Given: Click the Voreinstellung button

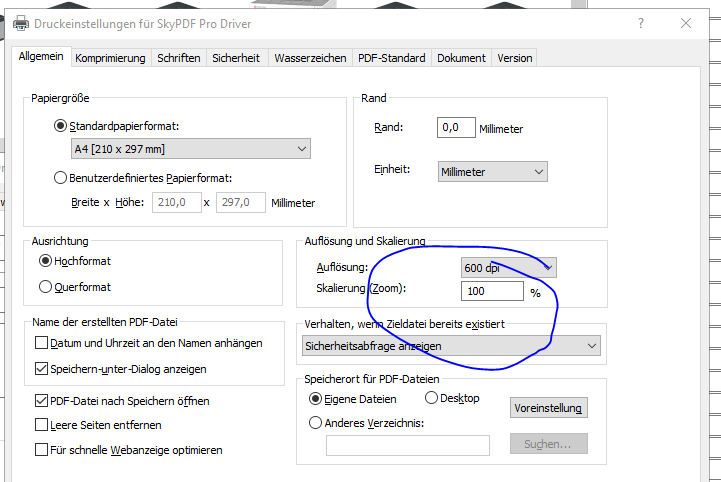Looking at the screenshot, I should point(548,408).
